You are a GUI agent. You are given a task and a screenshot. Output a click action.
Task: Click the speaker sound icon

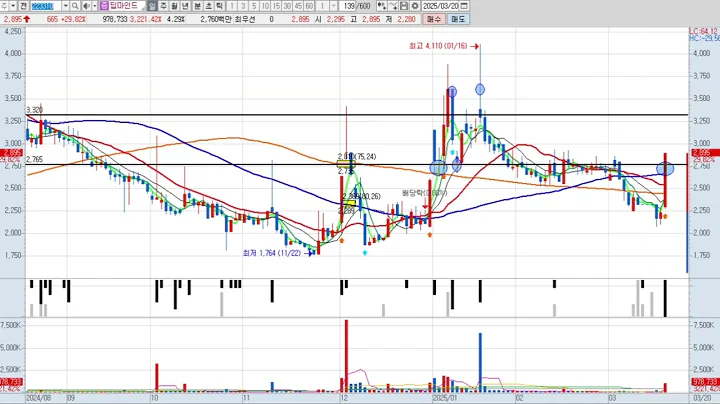point(86,6)
